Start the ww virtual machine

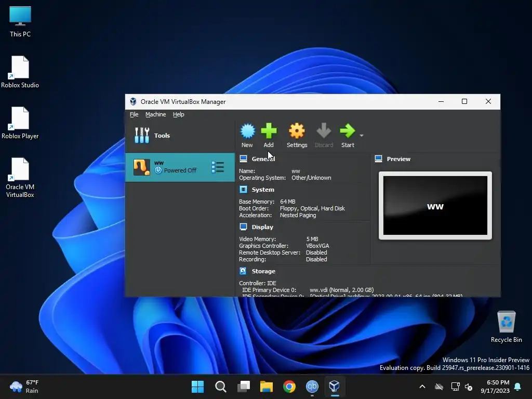(348, 131)
